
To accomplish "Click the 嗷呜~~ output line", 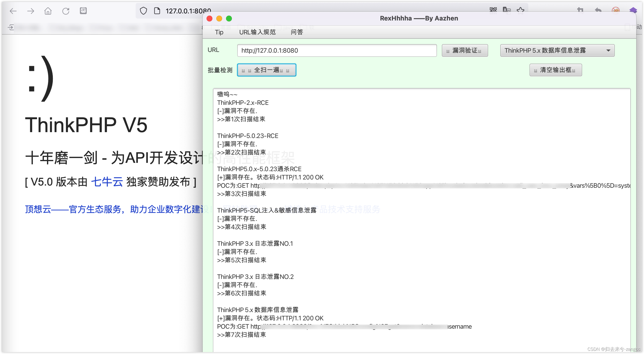I will (x=227, y=94).
